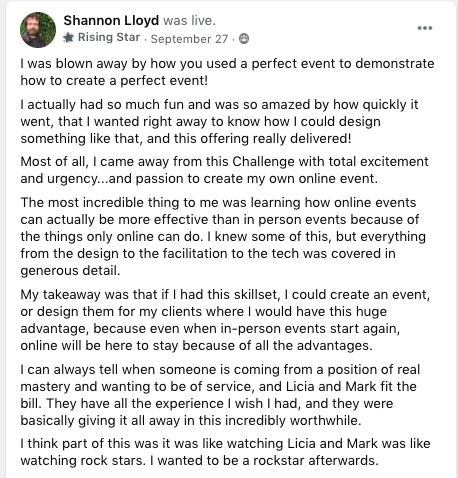Screen dimensions: 458x478
Task: Open Shannon Lloyd's profile picture
Action: pyautogui.click(x=38, y=30)
